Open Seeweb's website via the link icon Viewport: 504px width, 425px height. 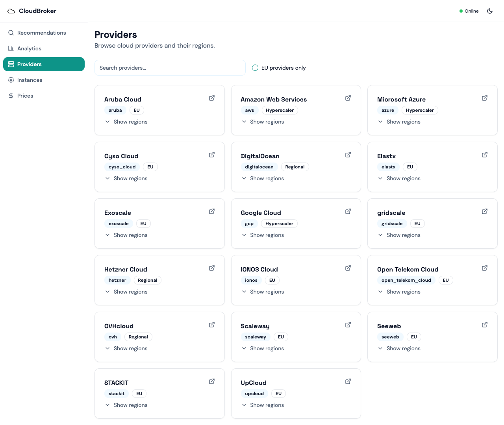coord(485,325)
